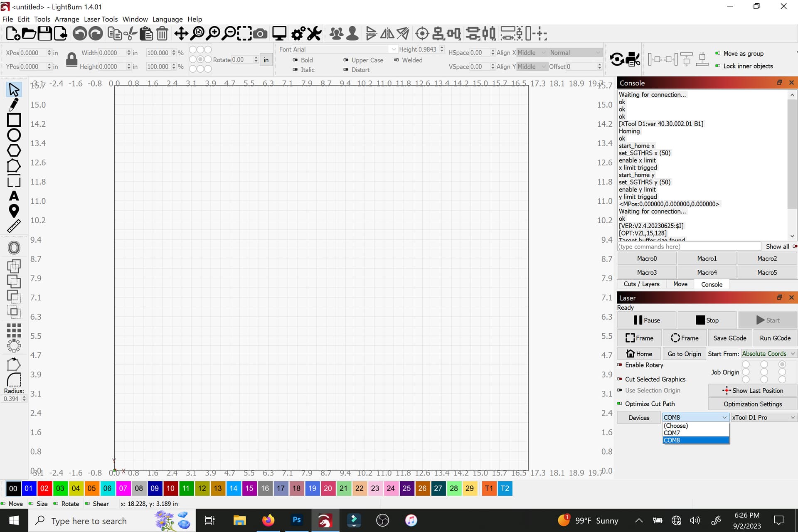Click the Macro0 button
This screenshot has width=798, height=532.
click(x=647, y=259)
